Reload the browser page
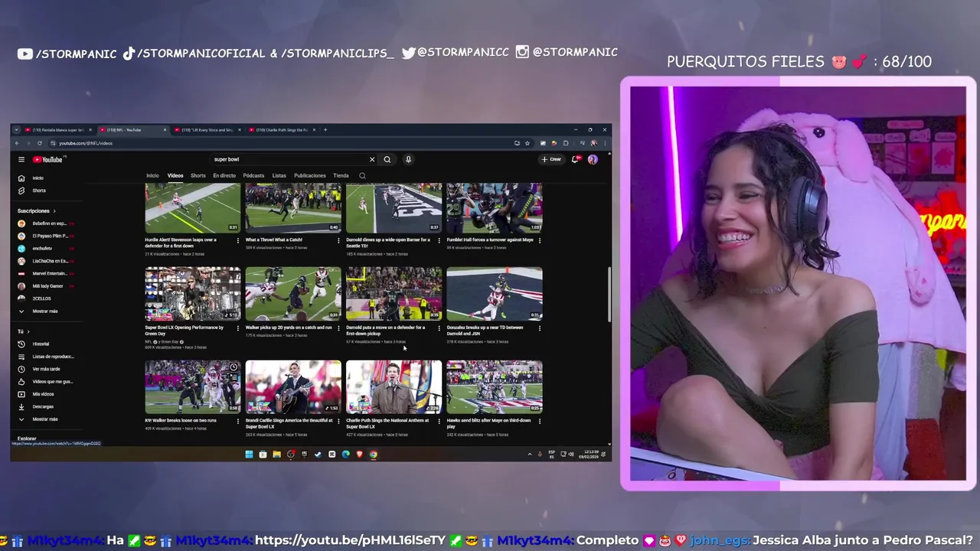Image resolution: width=980 pixels, height=551 pixels. [40, 143]
